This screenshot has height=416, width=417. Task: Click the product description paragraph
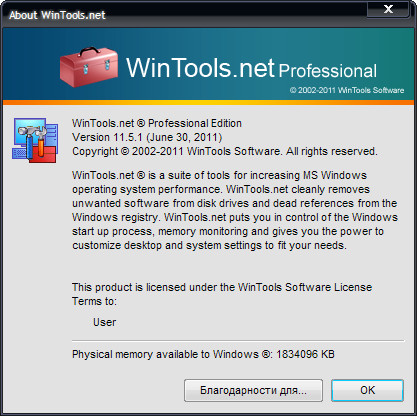point(235,210)
